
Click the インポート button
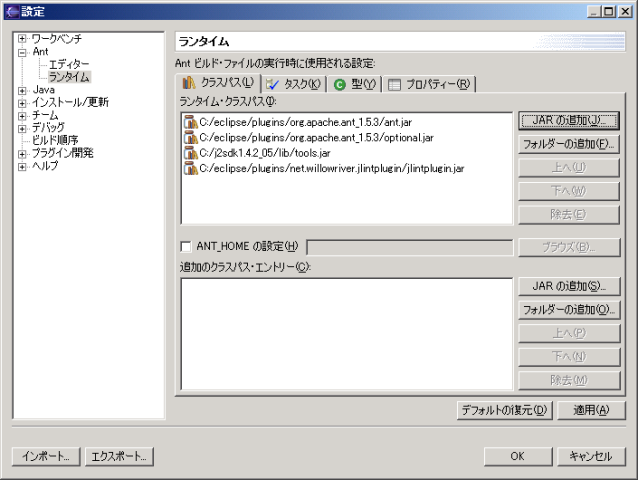pyautogui.click(x=46, y=456)
